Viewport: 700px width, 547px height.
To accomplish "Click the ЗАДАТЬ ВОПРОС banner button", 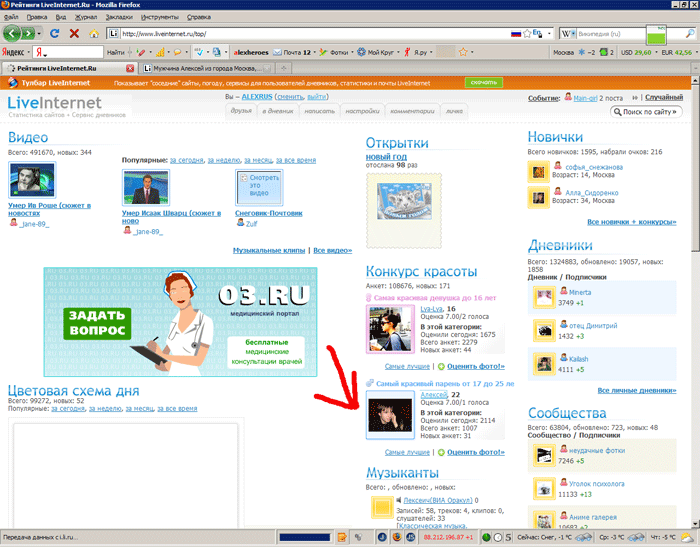I will [x=97, y=323].
